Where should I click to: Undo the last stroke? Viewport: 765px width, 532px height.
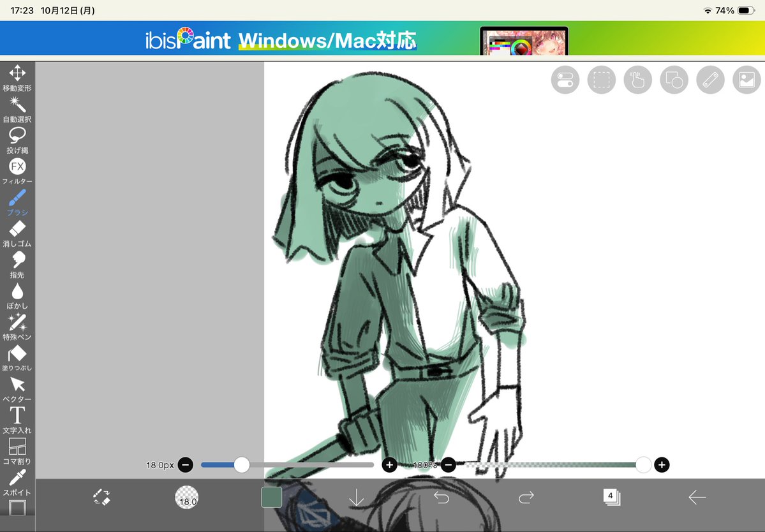pyautogui.click(x=442, y=498)
